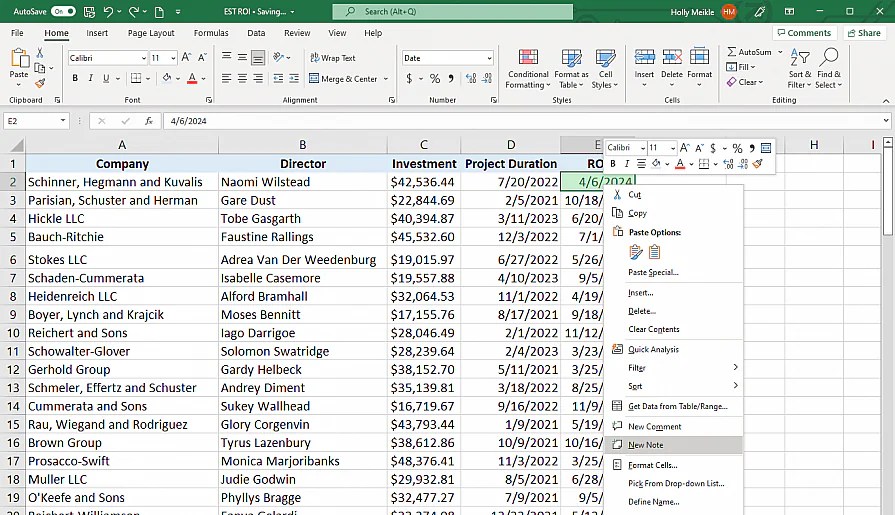Expand Merge & Center dropdown arrow
Viewport: 895px width, 515px height.
tap(386, 79)
